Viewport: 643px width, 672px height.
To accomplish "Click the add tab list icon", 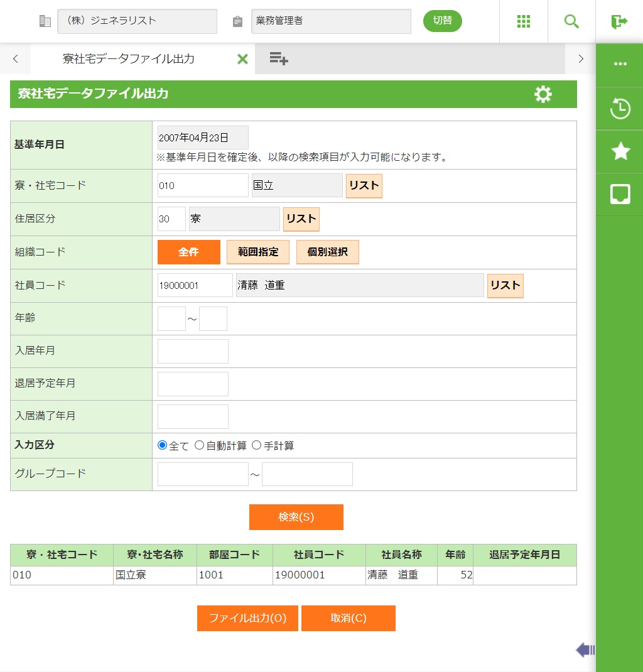I will 278,59.
